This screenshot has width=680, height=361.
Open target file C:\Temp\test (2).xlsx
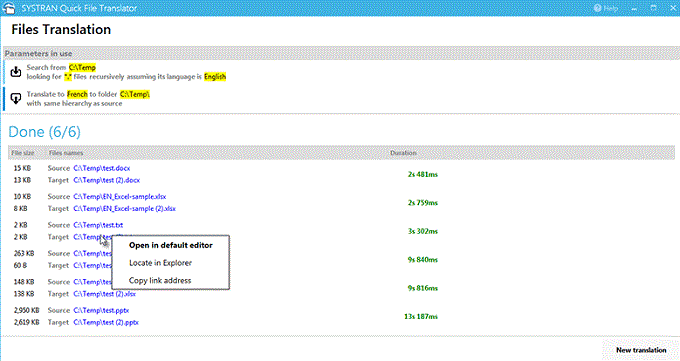click(105, 294)
